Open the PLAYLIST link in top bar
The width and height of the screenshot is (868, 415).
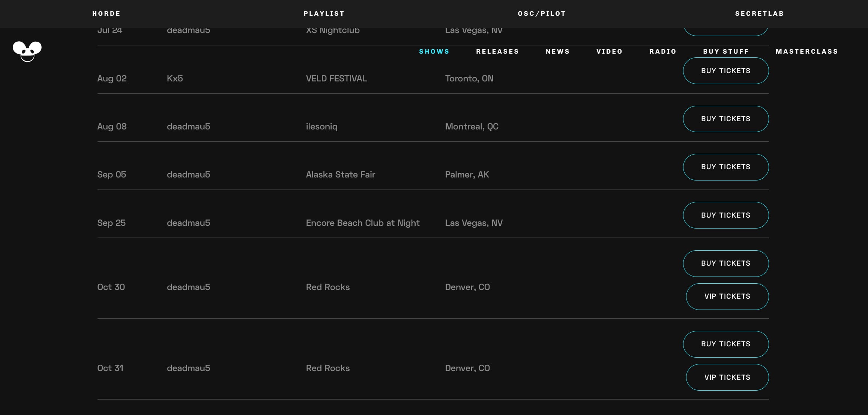pyautogui.click(x=324, y=14)
